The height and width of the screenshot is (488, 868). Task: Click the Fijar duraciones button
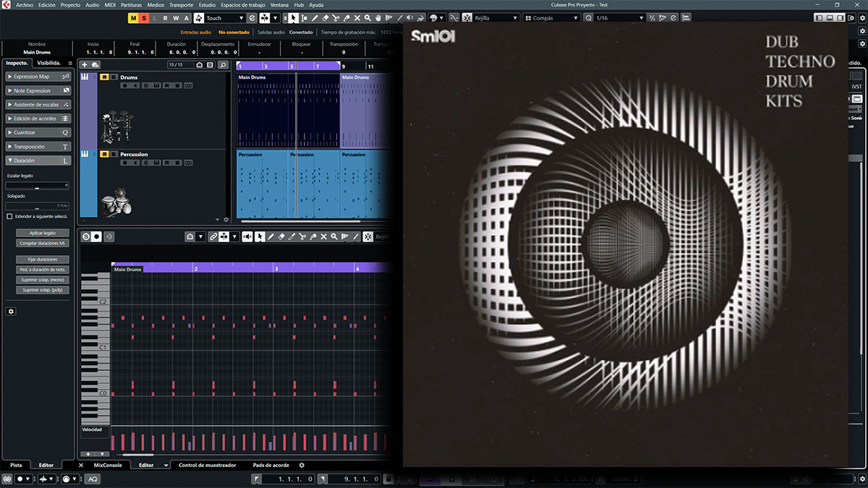click(x=43, y=259)
